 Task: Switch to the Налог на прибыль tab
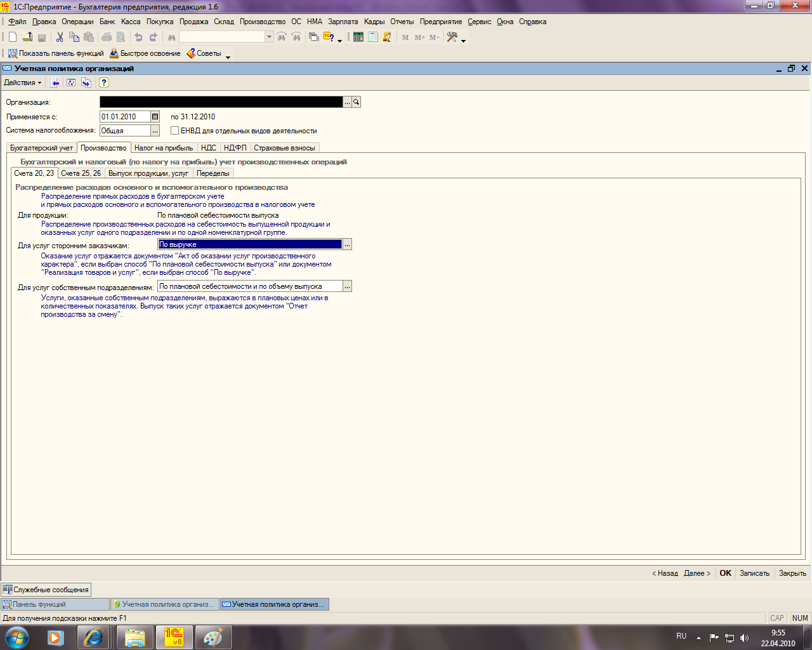tap(164, 148)
